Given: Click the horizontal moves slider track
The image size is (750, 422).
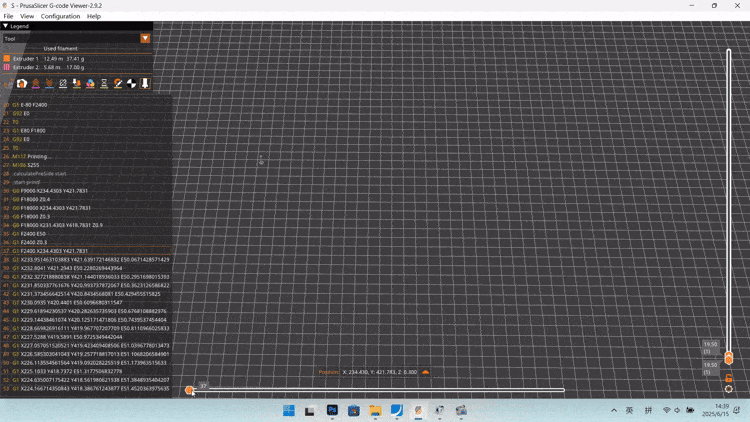Looking at the screenshot, I should pos(380,390).
